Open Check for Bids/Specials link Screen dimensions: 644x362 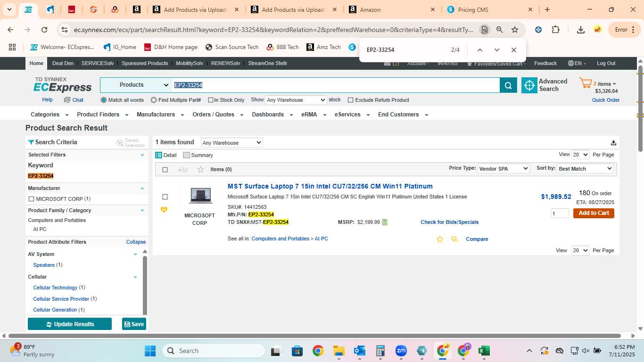click(x=449, y=222)
